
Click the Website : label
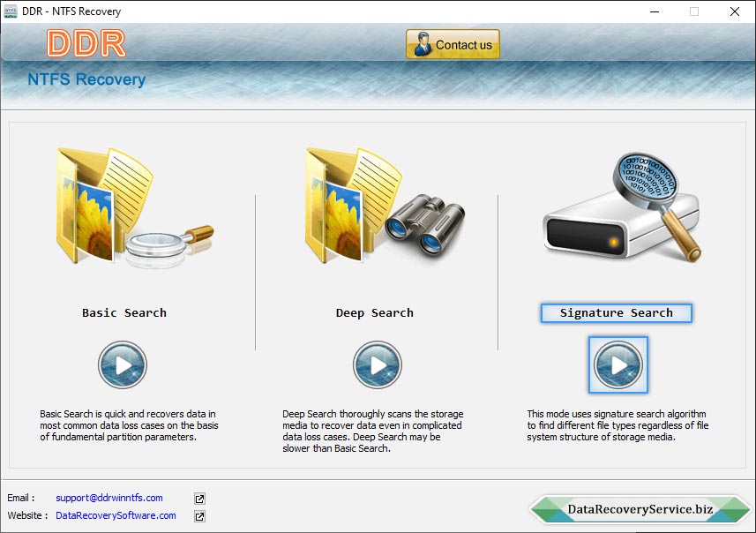(27, 515)
